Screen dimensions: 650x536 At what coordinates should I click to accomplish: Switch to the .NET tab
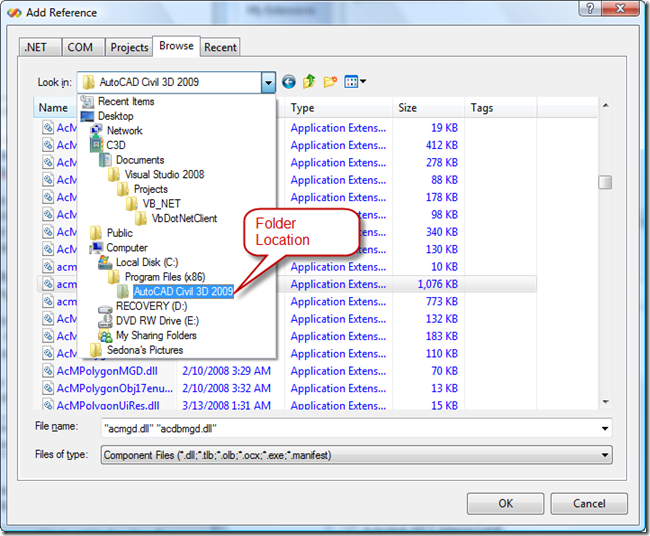pos(41,47)
